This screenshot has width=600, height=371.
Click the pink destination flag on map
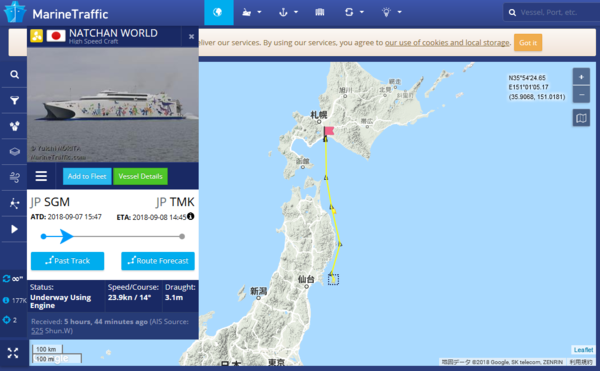(329, 131)
